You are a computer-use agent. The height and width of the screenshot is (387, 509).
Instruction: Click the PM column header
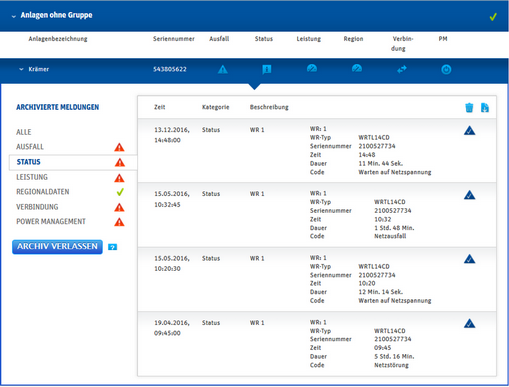coord(443,39)
